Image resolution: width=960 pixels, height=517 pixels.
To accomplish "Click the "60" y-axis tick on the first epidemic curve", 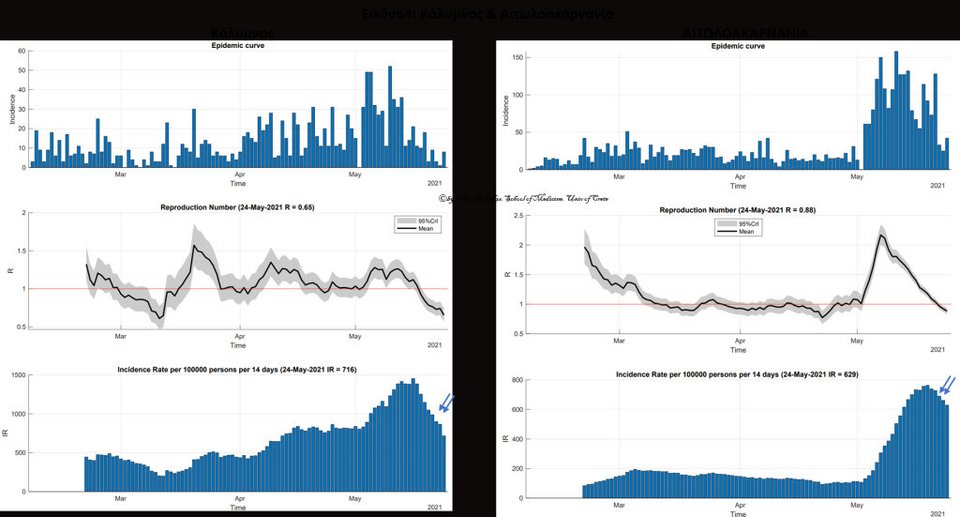I will (22, 51).
